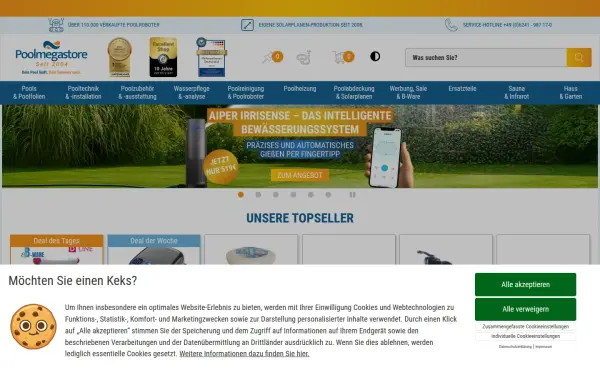Click the service hotline phone icon
Image resolution: width=600 pixels, height=375 pixels.
(451, 25)
